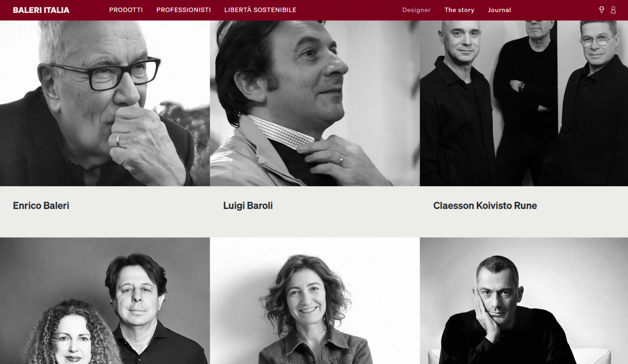Go to the Baleri Italia home logo
This screenshot has height=364, width=628.
(41, 10)
